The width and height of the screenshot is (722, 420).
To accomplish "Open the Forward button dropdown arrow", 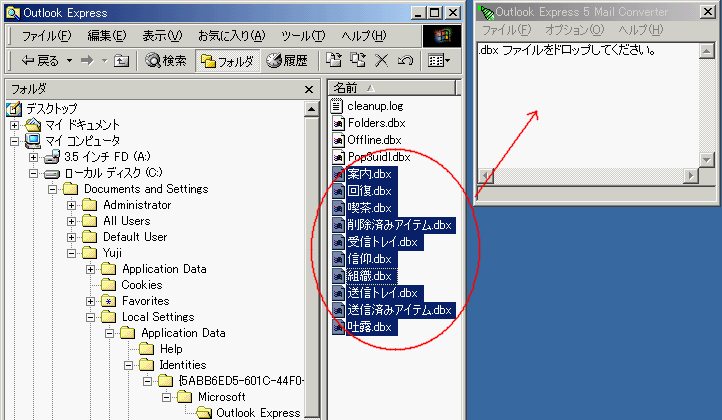I will tap(104, 60).
